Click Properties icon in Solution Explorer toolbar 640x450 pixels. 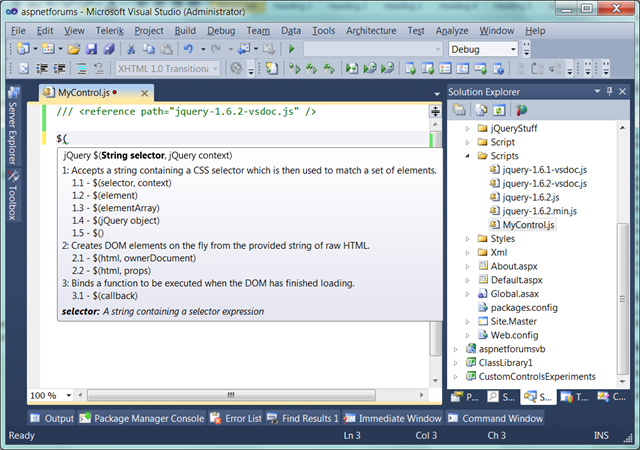[x=458, y=110]
